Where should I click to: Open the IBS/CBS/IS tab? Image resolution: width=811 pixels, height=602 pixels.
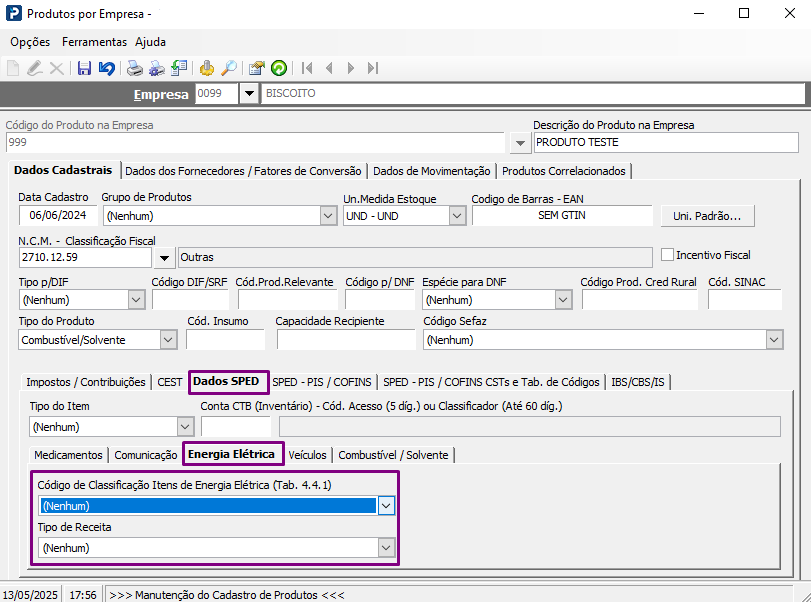tap(638, 382)
